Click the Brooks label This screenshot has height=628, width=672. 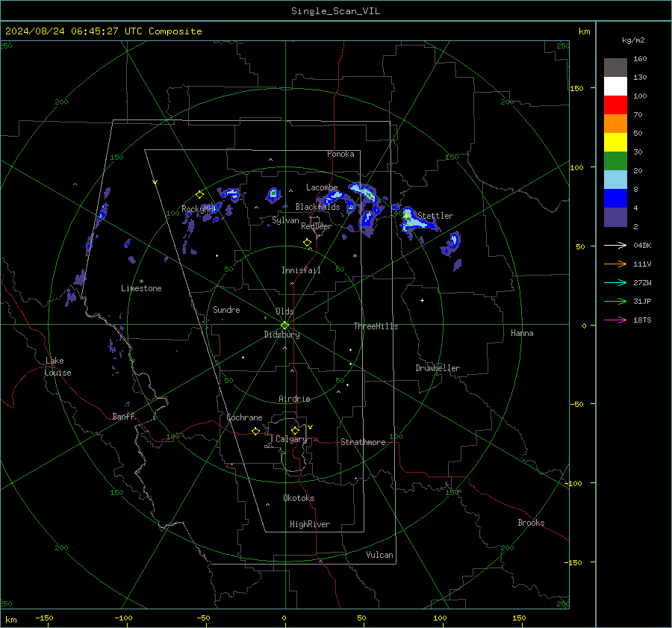[x=531, y=523]
